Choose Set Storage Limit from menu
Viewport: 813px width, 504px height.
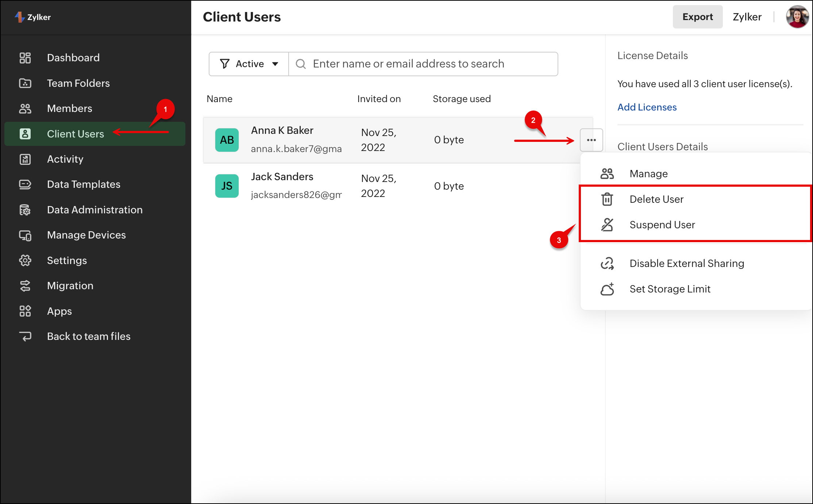(670, 289)
